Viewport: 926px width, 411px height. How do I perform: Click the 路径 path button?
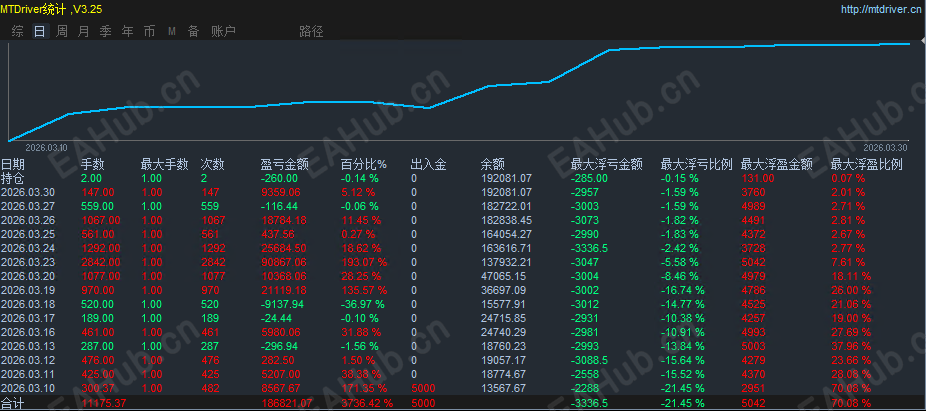pyautogui.click(x=311, y=31)
